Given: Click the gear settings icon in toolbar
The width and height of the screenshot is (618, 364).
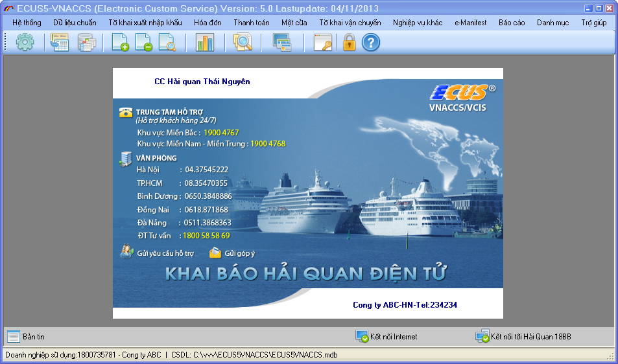Looking at the screenshot, I should point(25,43).
